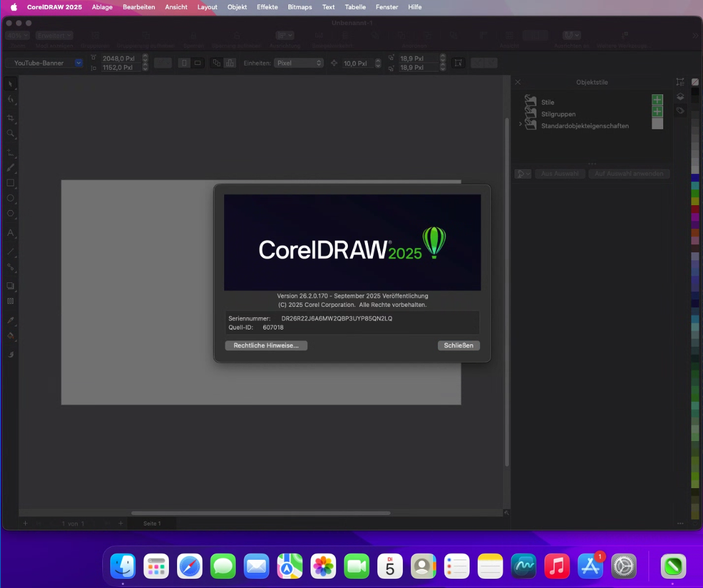The image size is (703, 588).
Task: Expand toolbar overflow chevrons at right
Action: tap(696, 36)
